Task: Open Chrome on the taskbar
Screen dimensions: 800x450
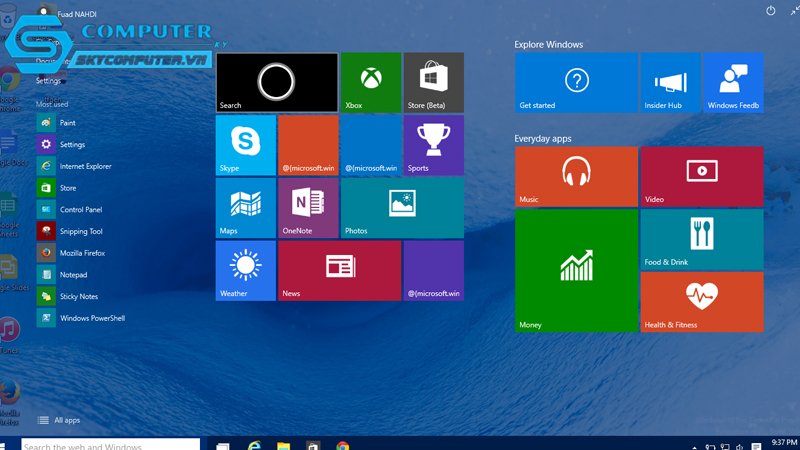Action: 343,445
